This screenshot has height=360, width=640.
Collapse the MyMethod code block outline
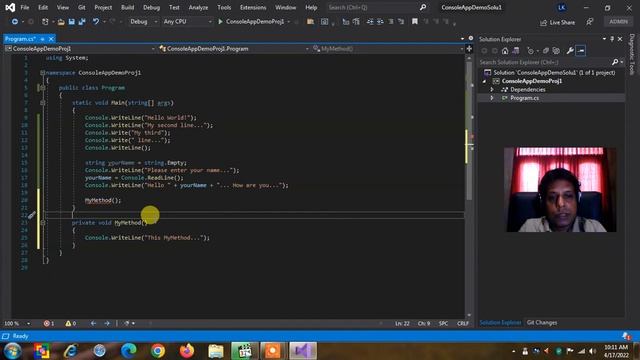(42, 222)
